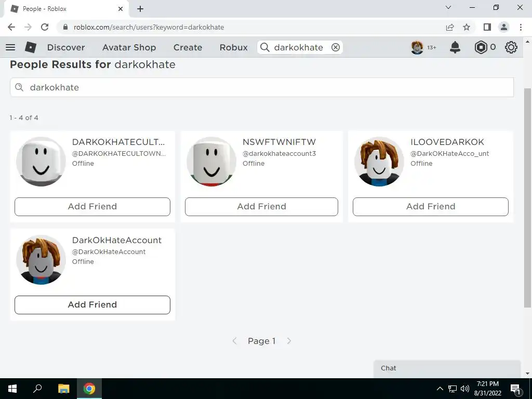Add ILOOVEDARKOK as a friend
This screenshot has height=399, width=532.
click(x=431, y=207)
